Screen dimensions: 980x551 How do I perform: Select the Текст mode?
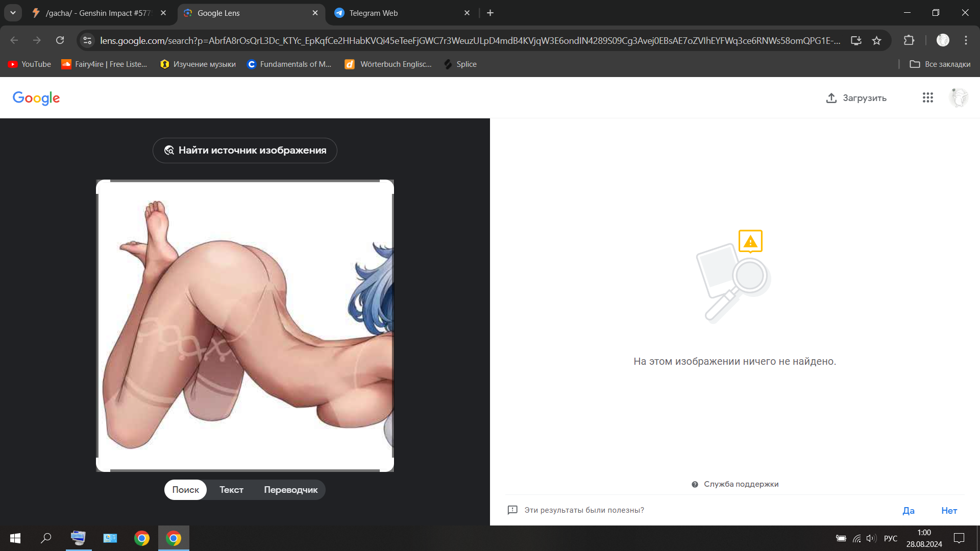click(x=231, y=490)
